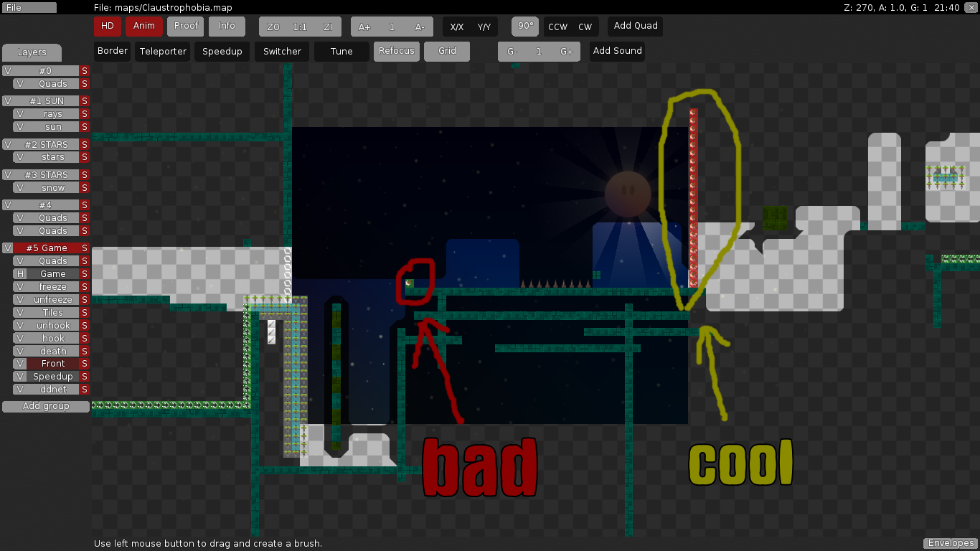Click the S button next to the Game layer
This screenshot has height=551, width=980.
[x=85, y=273]
